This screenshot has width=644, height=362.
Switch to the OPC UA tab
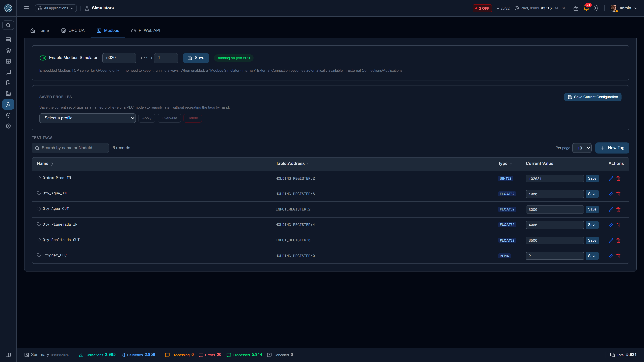(73, 31)
